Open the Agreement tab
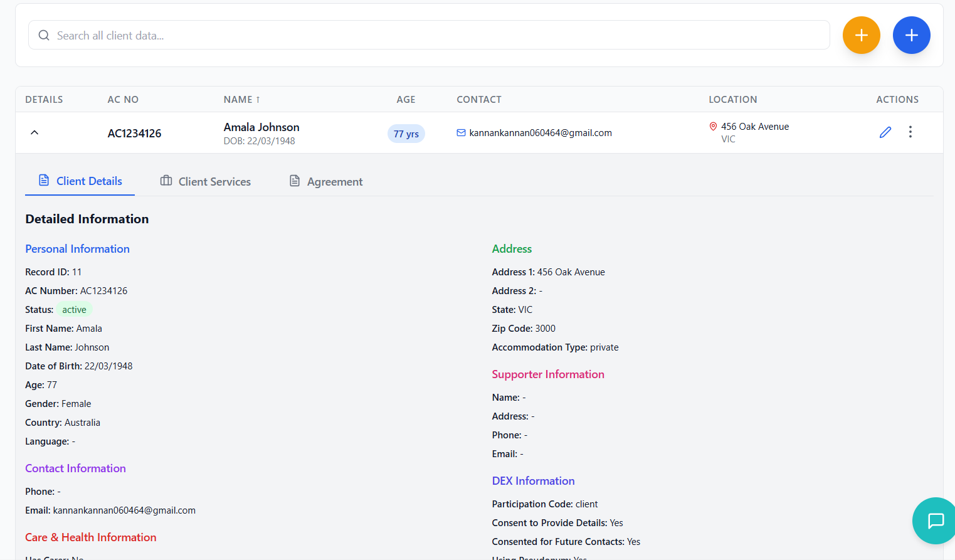This screenshot has width=955, height=560. pos(326,181)
